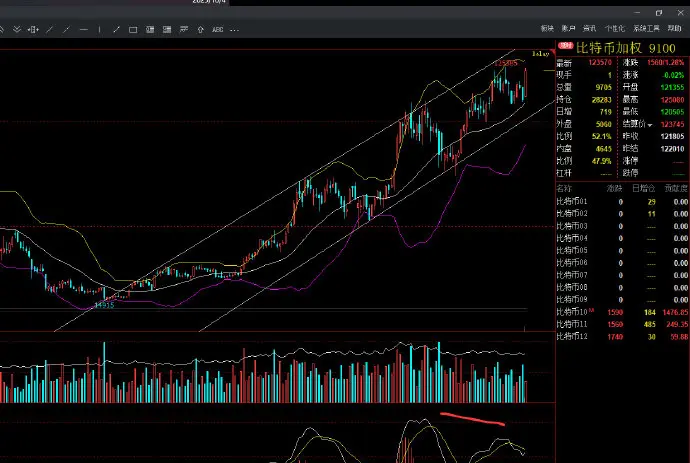Click the stacked-lines tool left of the up arrow
Screen dimensions: 690x463
tap(184, 29)
